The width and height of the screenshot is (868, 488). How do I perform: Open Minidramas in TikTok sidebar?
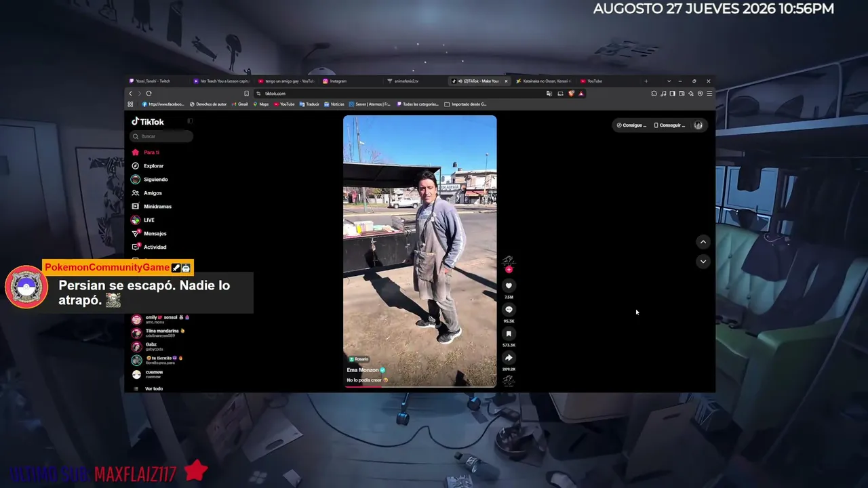[157, 207]
